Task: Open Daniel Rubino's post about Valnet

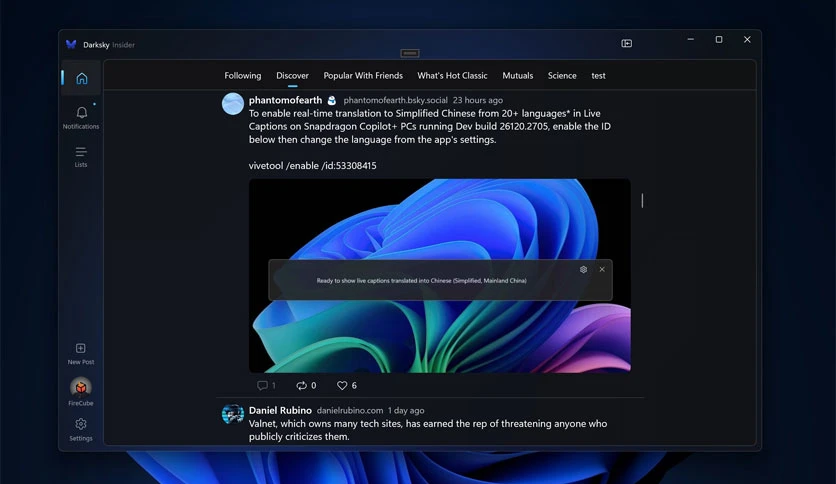Action: (428, 430)
